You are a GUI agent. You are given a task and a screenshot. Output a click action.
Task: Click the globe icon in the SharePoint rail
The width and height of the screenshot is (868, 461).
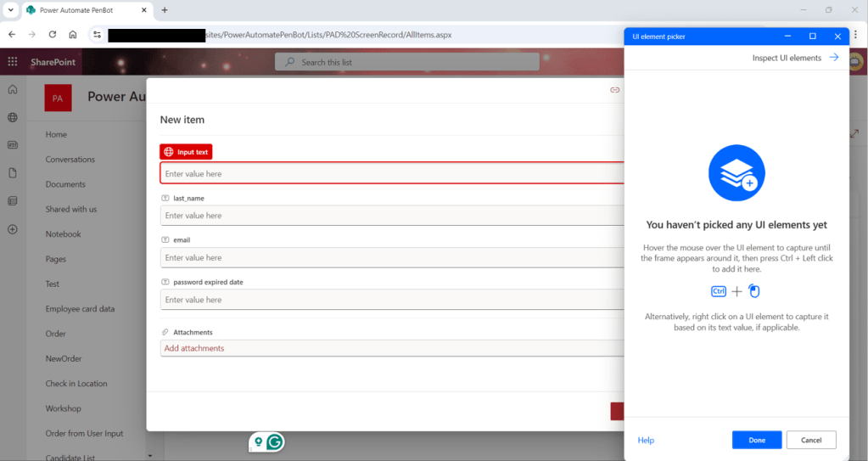coord(13,117)
